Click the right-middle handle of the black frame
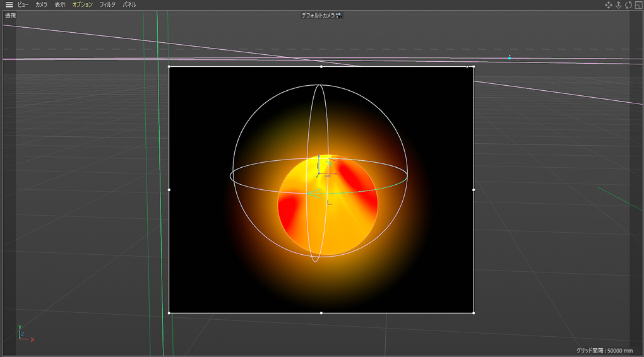The image size is (644, 357). pyautogui.click(x=474, y=189)
